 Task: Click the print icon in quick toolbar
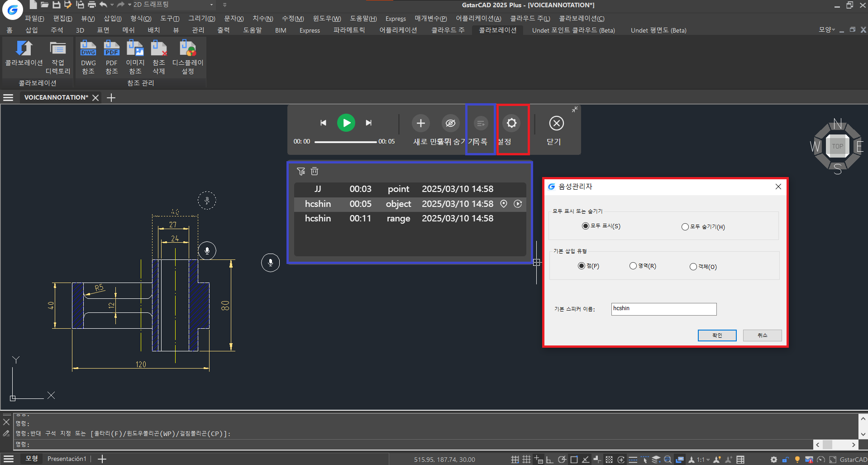[92, 5]
